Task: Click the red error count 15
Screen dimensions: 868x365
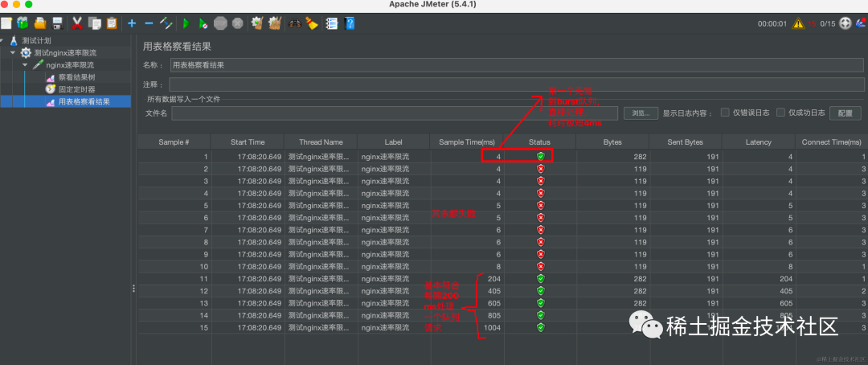Action: [811, 23]
